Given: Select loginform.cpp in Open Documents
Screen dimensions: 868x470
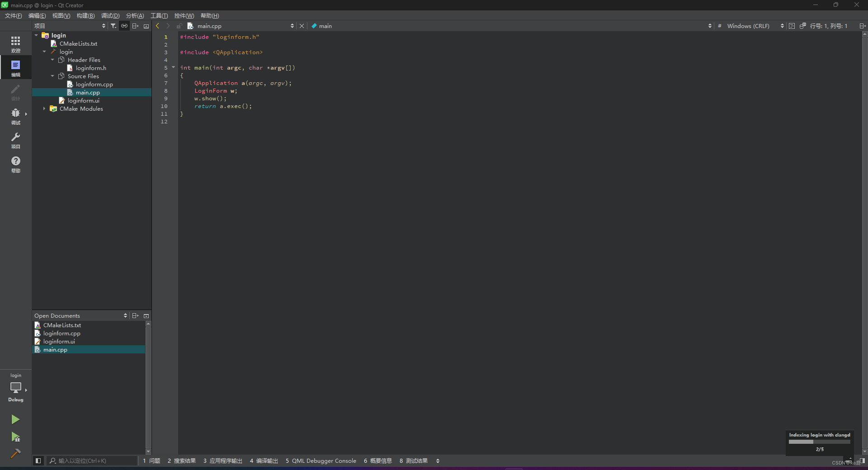Looking at the screenshot, I should pos(61,333).
